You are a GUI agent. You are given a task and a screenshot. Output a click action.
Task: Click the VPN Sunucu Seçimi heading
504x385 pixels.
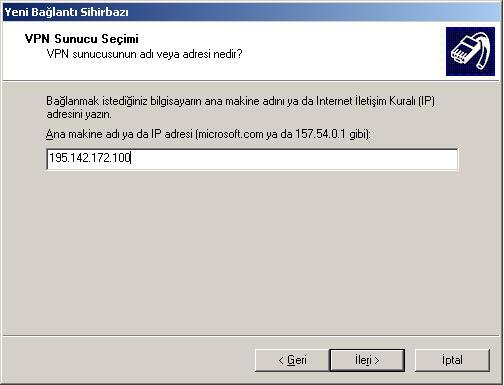[82, 39]
